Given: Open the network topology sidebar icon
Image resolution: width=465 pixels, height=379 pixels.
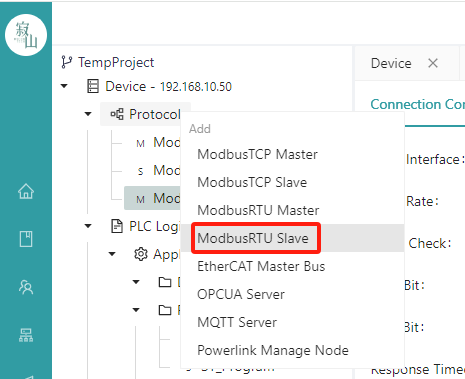Looking at the screenshot, I should [x=26, y=335].
